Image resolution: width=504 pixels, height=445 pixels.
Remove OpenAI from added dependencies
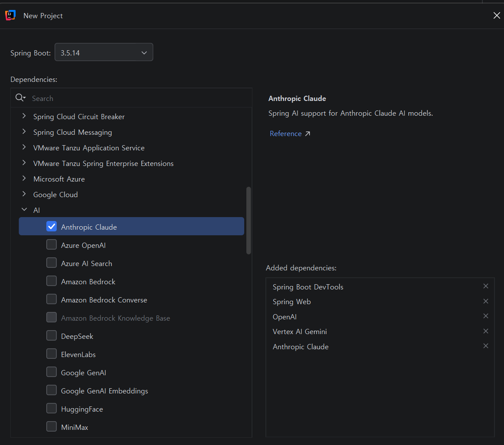[x=486, y=316]
